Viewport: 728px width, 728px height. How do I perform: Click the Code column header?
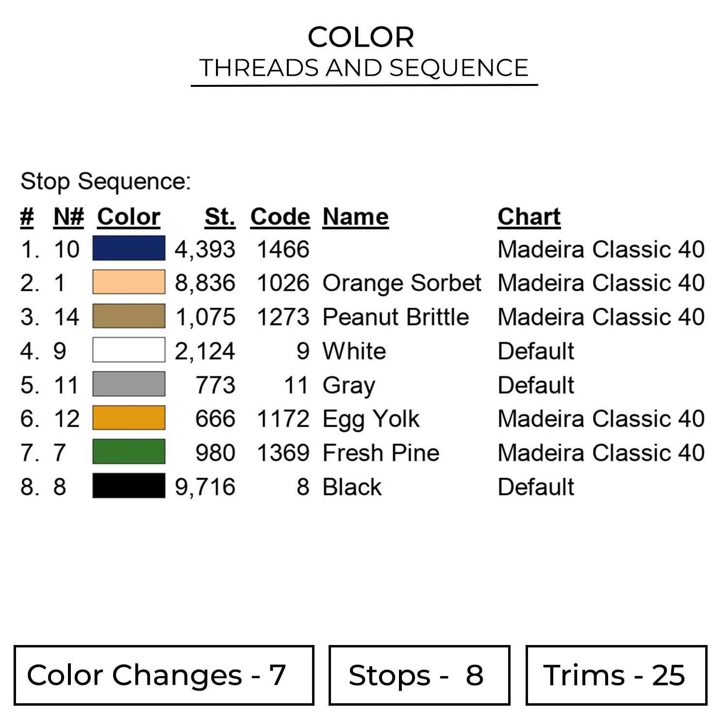280,216
